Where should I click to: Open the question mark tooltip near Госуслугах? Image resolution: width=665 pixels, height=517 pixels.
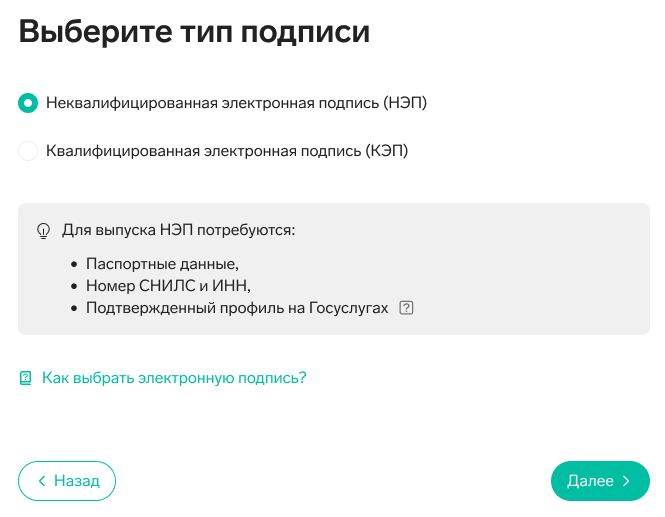tap(405, 308)
